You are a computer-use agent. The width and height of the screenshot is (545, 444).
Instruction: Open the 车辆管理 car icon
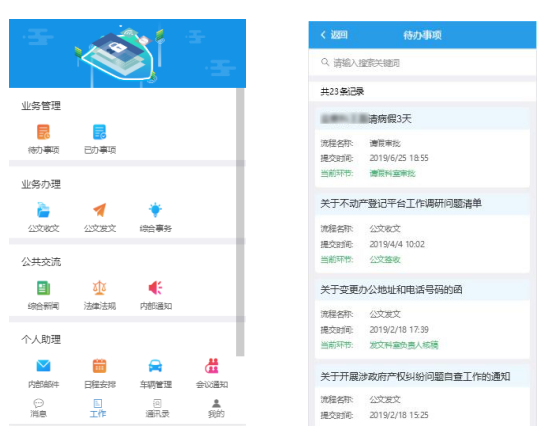point(155,366)
